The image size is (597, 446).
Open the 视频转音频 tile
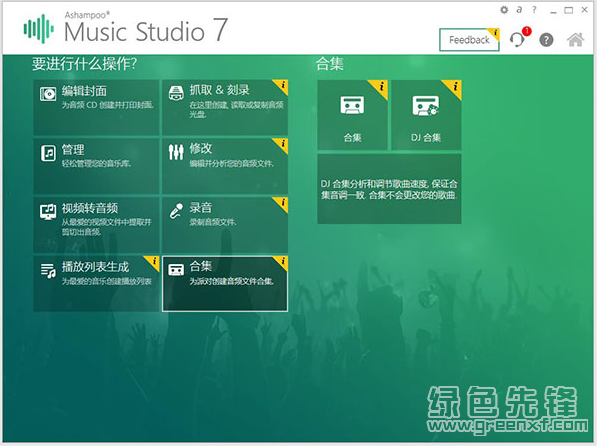[x=96, y=225]
